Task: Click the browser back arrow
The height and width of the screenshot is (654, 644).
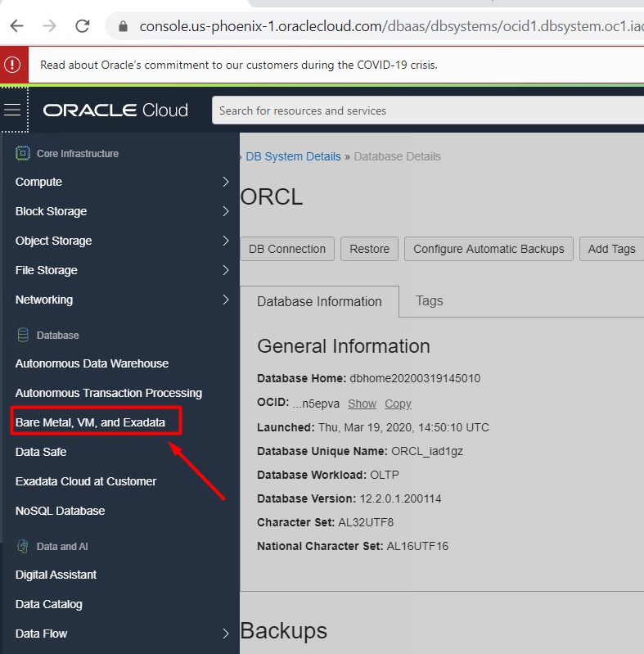Action: click(x=16, y=26)
